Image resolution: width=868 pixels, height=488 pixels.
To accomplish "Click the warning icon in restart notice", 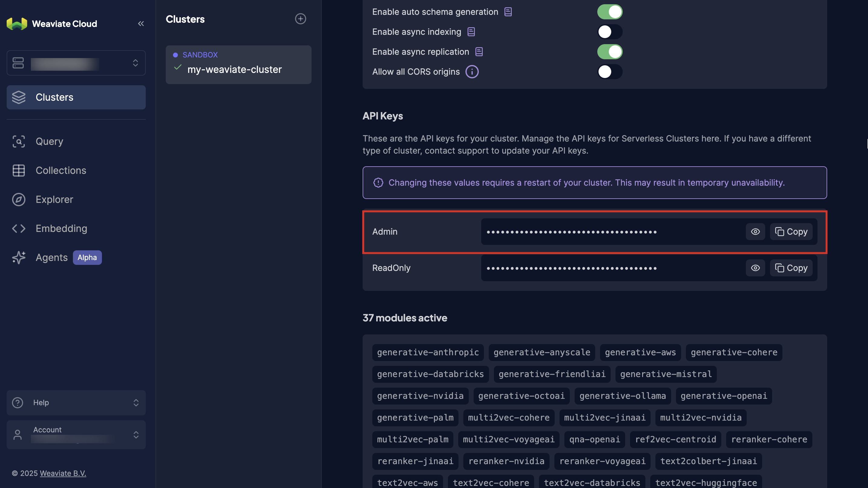I will coord(378,183).
